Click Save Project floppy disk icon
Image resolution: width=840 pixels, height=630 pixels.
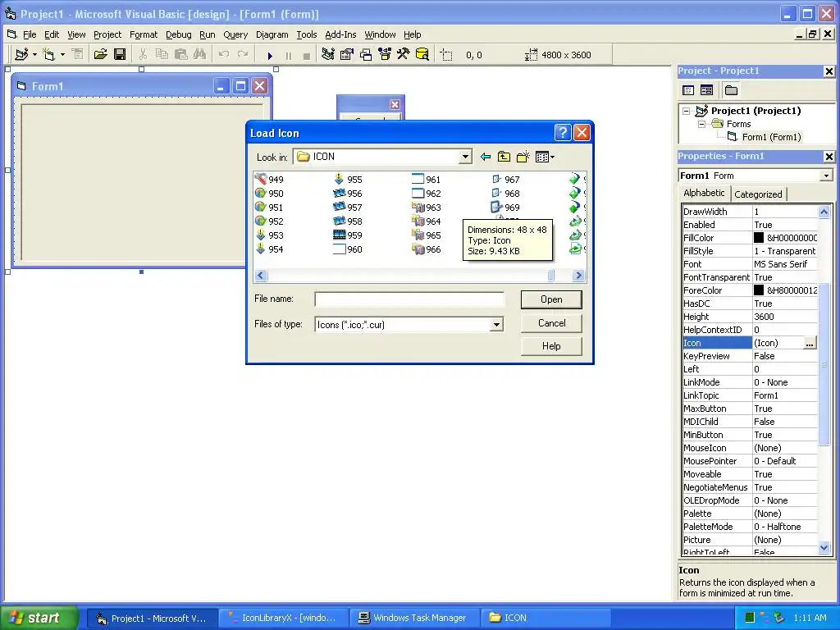click(120, 55)
